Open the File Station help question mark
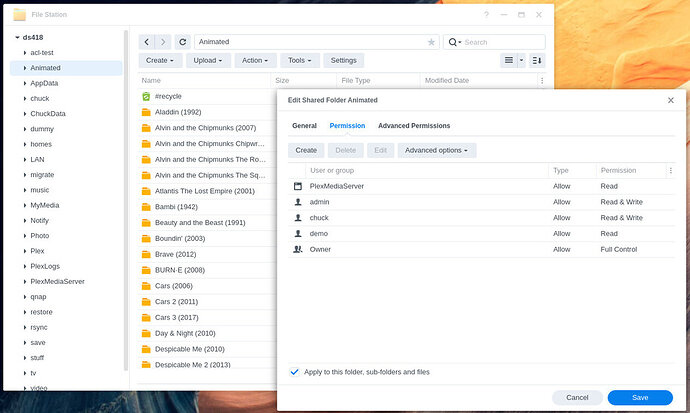Screen dimensions: 690x413 pos(486,15)
